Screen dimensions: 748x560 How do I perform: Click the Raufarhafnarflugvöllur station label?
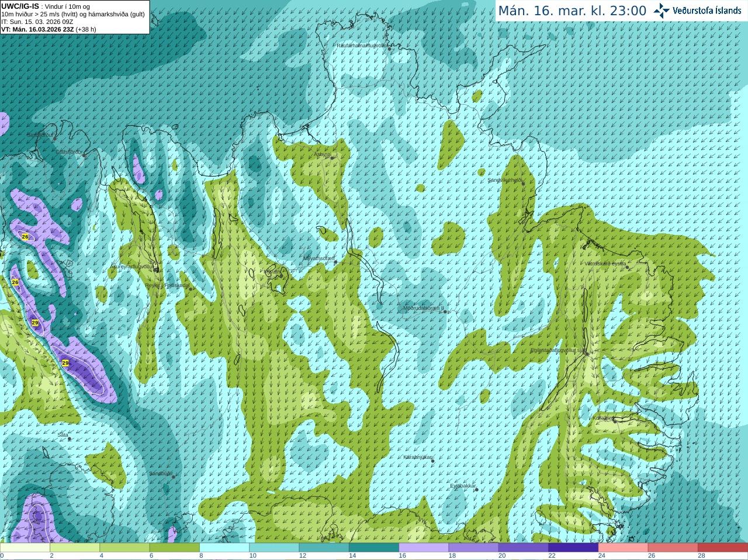pos(362,45)
